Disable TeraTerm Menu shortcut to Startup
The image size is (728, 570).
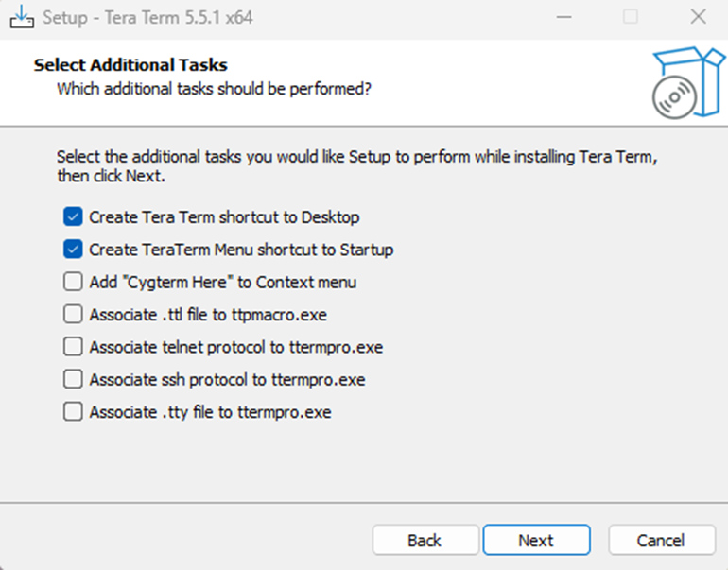(73, 250)
